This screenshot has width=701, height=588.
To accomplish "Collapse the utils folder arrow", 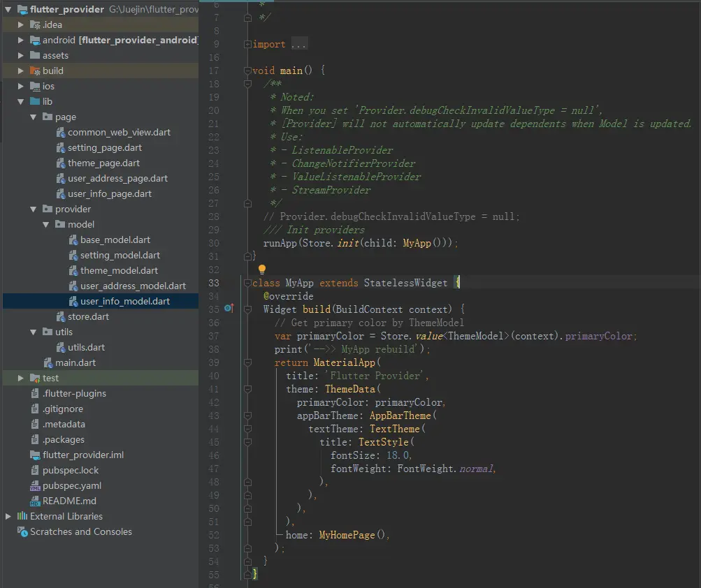I will (33, 332).
